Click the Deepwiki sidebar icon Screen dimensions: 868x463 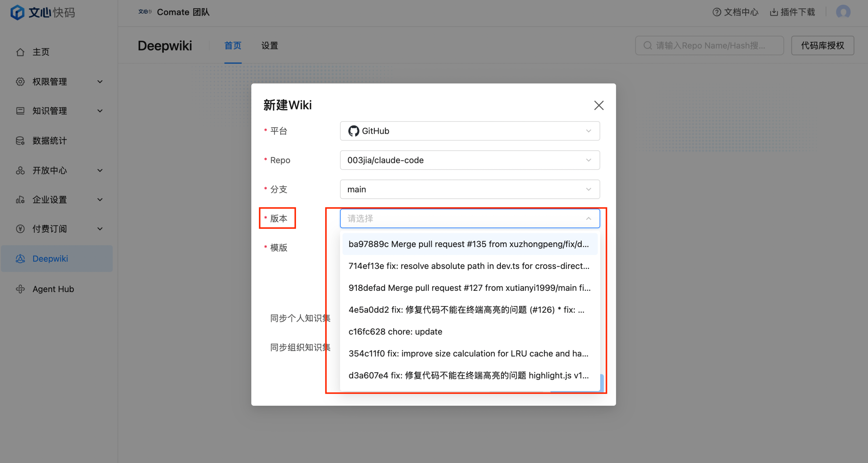coord(20,259)
